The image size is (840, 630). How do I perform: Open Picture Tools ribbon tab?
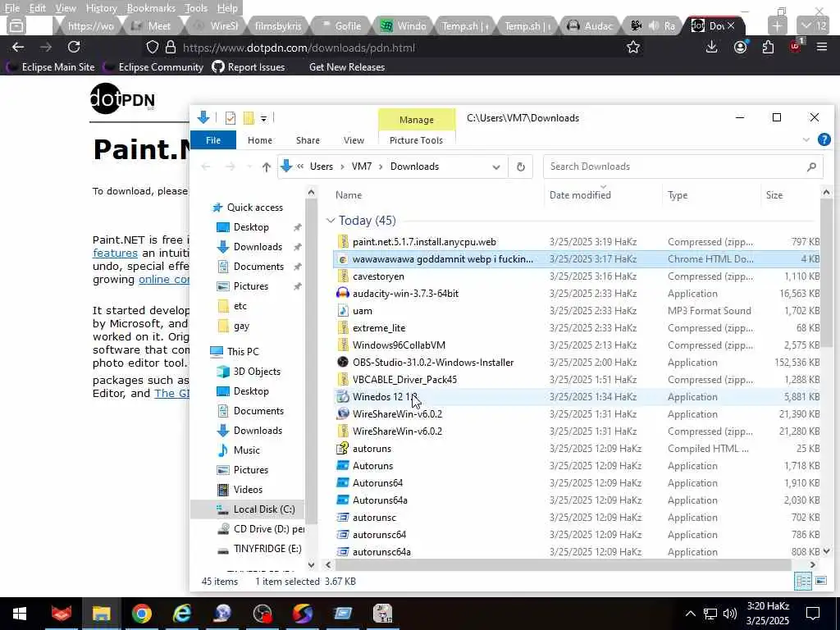(416, 140)
